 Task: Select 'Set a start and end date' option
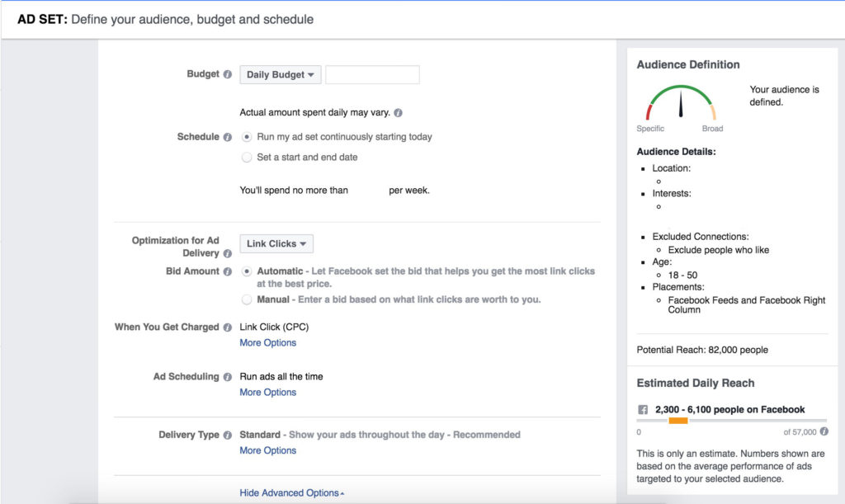(246, 158)
